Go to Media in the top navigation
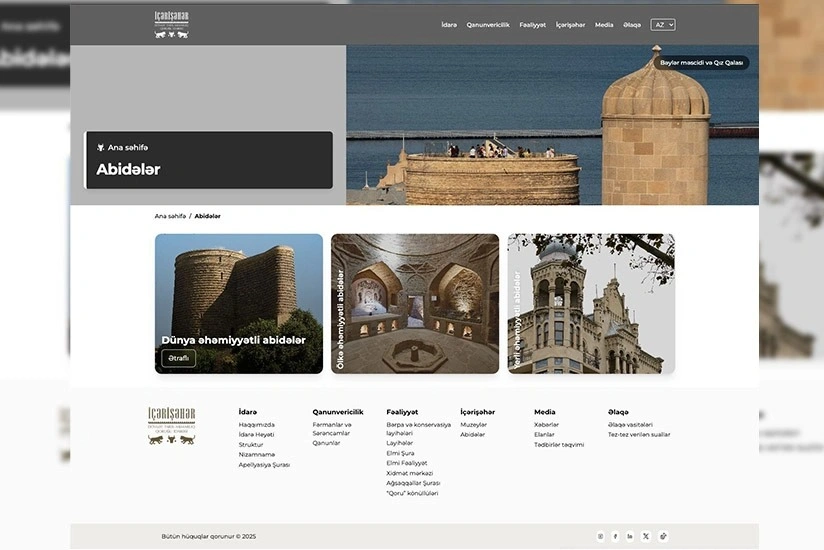The width and height of the screenshot is (824, 550). click(x=604, y=25)
